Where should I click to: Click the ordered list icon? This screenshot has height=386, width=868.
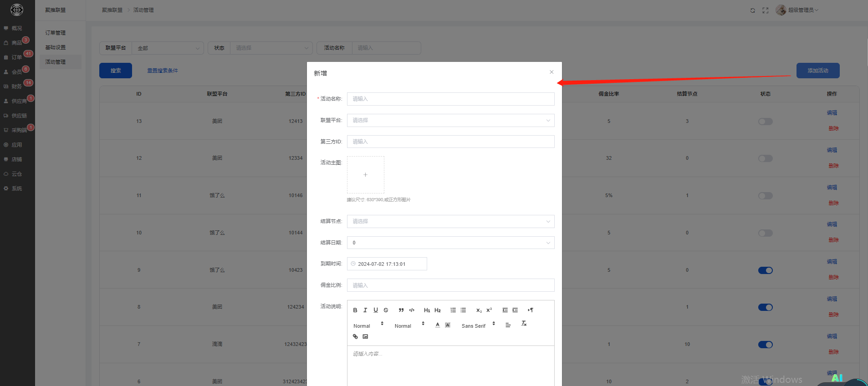click(x=453, y=310)
